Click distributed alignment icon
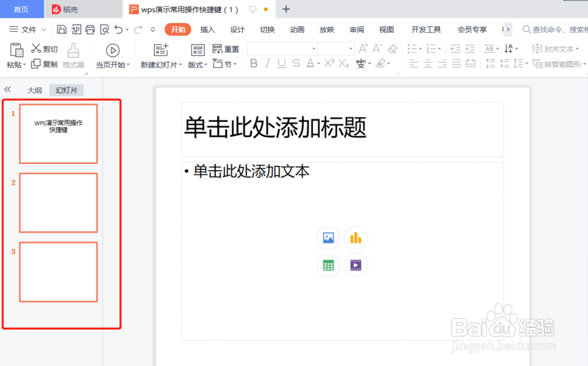 (471, 63)
